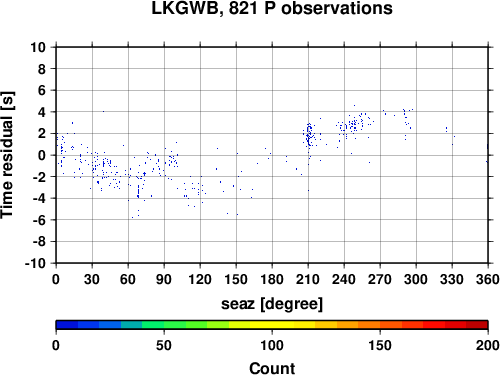Click the Time residual [s] axis label
The image size is (500, 375).
(x=7, y=155)
